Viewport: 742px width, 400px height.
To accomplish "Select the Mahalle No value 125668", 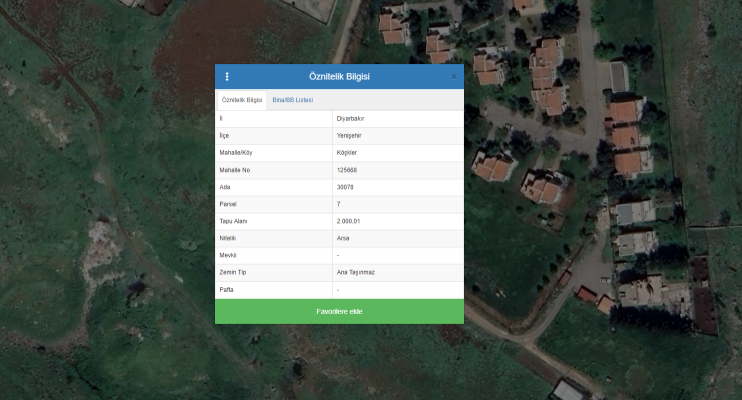I will 347,169.
